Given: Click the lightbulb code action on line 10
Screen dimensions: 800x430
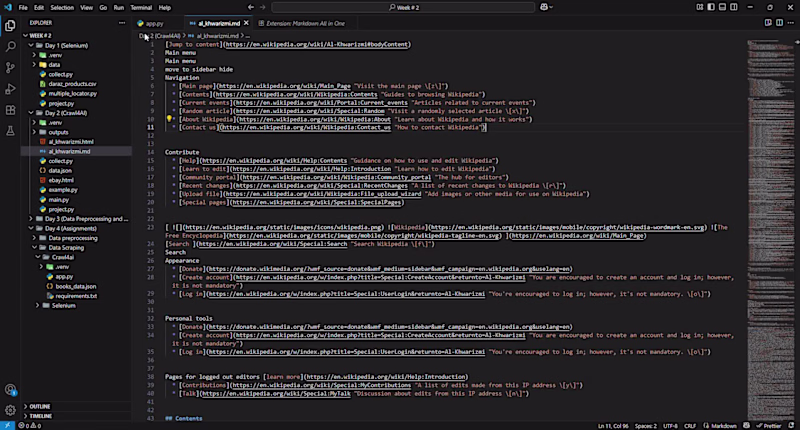Looking at the screenshot, I should point(169,119).
